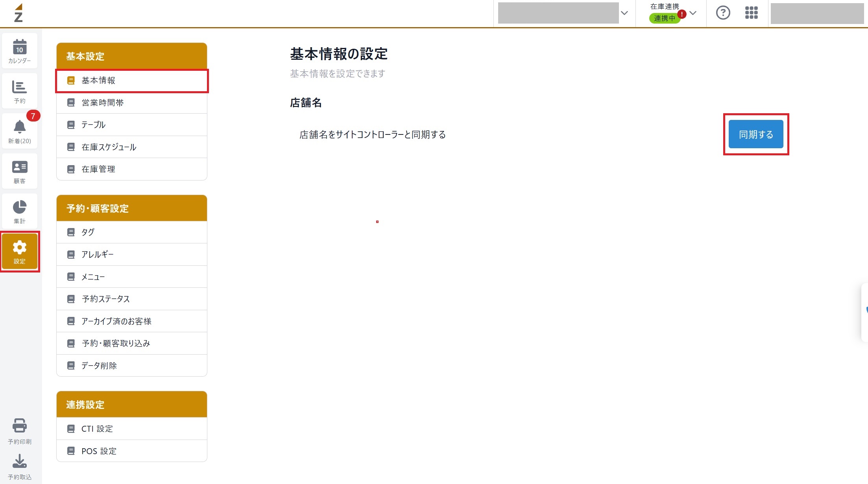Viewport: 868px width, 484px height.
Task: Click the book icon beside メニュー
Action: [71, 277]
